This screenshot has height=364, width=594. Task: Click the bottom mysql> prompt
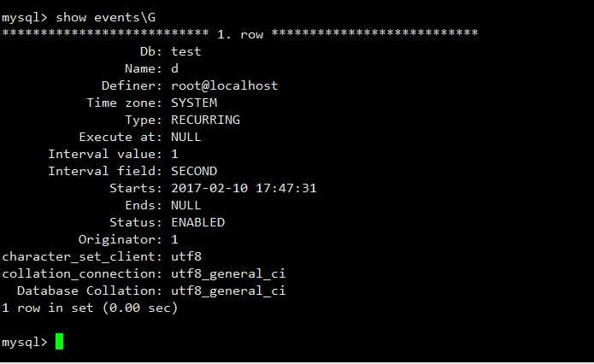click(25, 342)
